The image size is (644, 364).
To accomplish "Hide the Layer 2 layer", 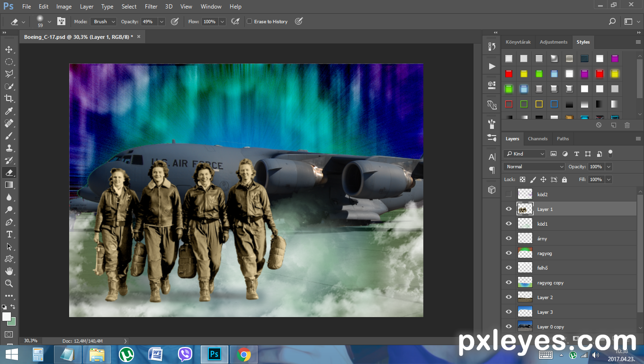I will coord(509,297).
